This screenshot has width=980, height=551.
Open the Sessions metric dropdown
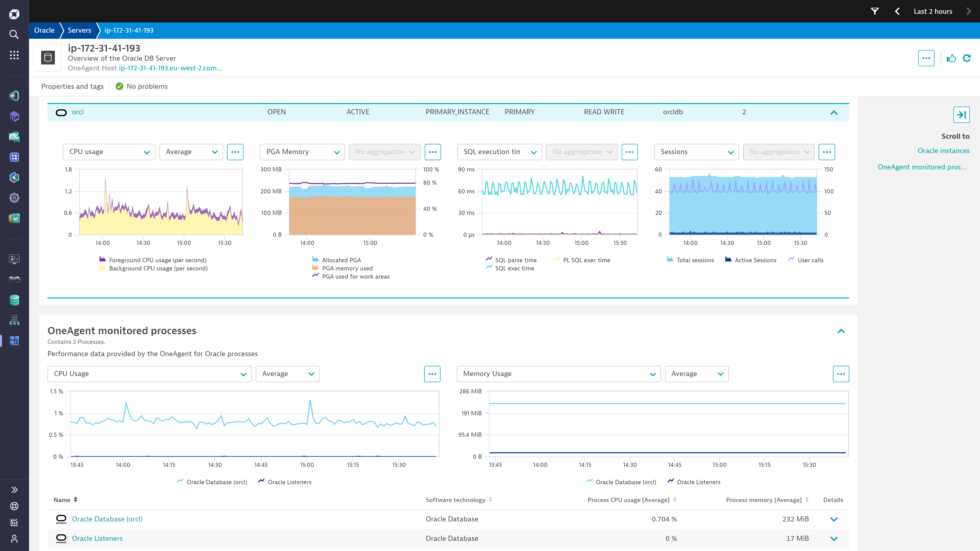pos(696,152)
